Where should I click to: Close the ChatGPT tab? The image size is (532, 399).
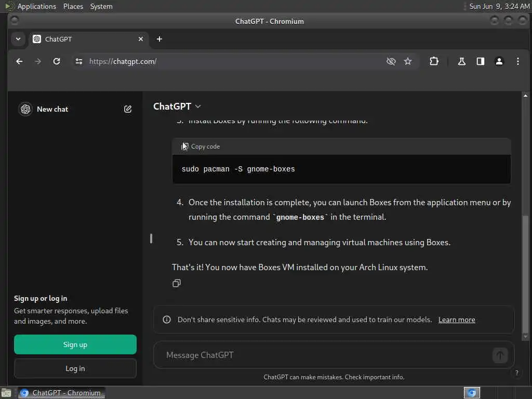141,39
